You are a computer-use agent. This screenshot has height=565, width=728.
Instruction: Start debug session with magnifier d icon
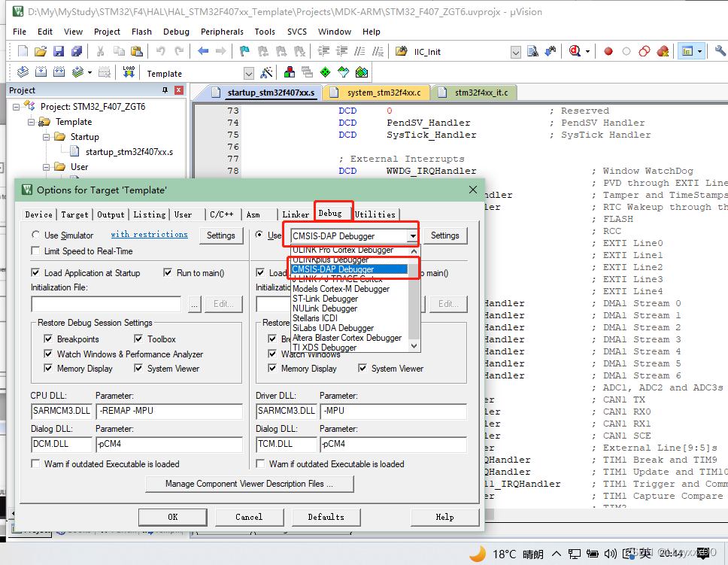(x=575, y=51)
